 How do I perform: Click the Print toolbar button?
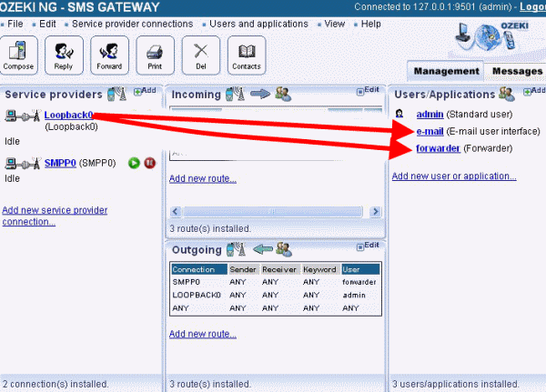(156, 55)
